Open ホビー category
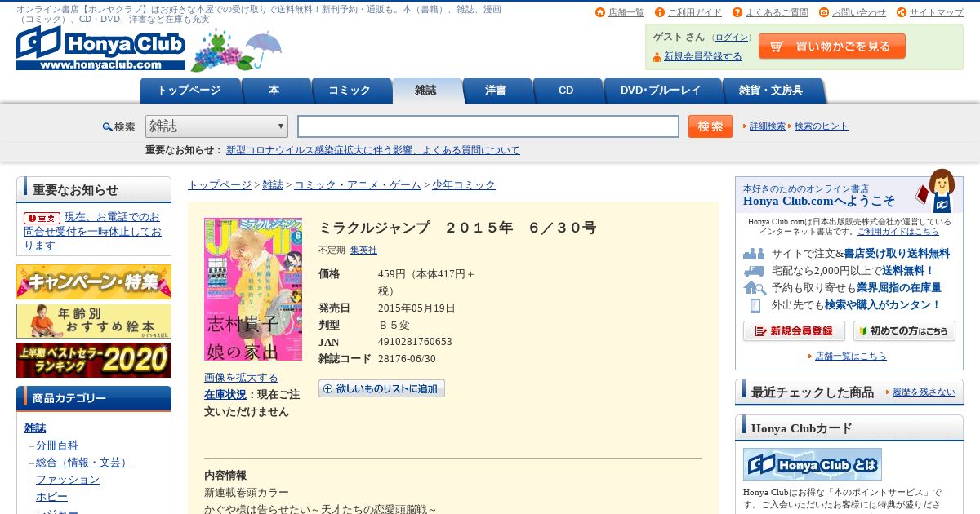Screen dimensions: 980x514 (x=51, y=497)
